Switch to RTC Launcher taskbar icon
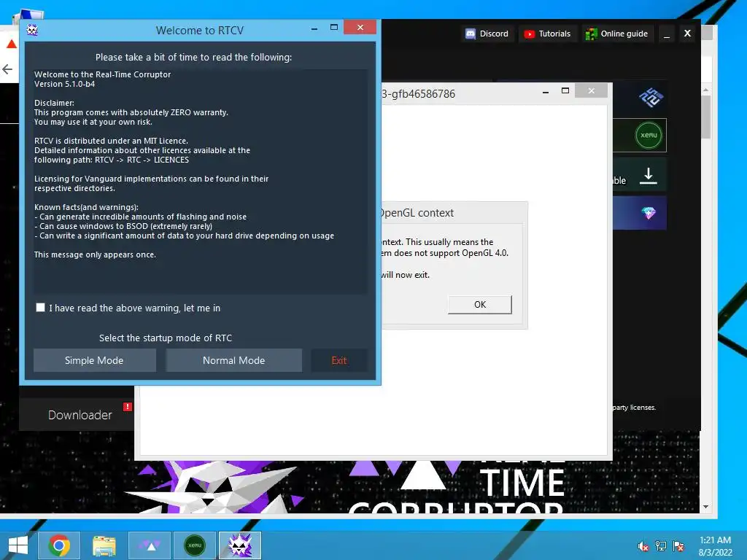The height and width of the screenshot is (560, 747). [150, 545]
